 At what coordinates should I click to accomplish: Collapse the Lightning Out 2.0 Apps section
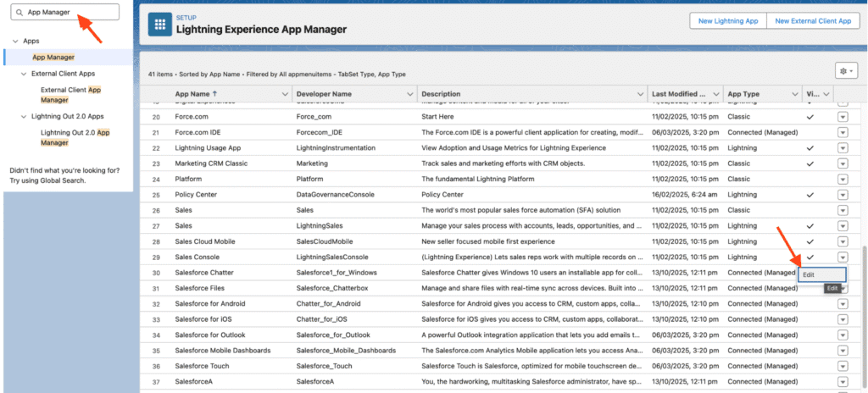[x=23, y=117]
